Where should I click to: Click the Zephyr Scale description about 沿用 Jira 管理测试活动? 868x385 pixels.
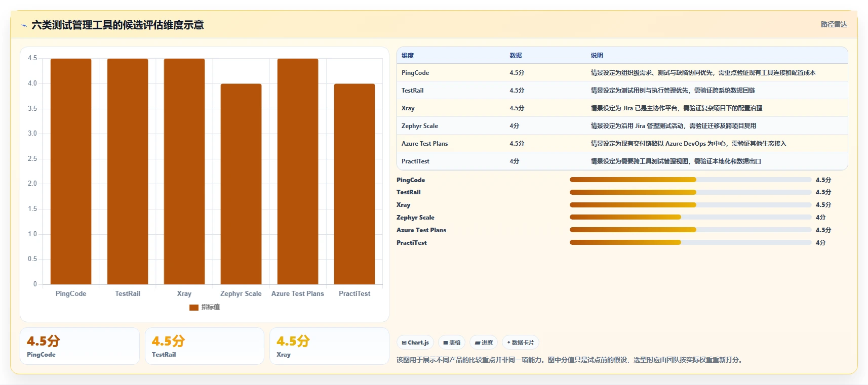coord(674,126)
